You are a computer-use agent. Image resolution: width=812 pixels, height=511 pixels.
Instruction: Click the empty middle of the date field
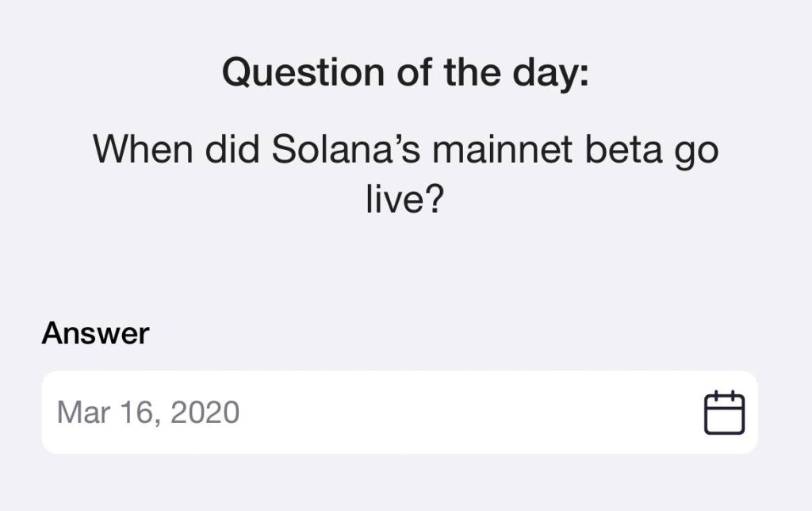466,413
